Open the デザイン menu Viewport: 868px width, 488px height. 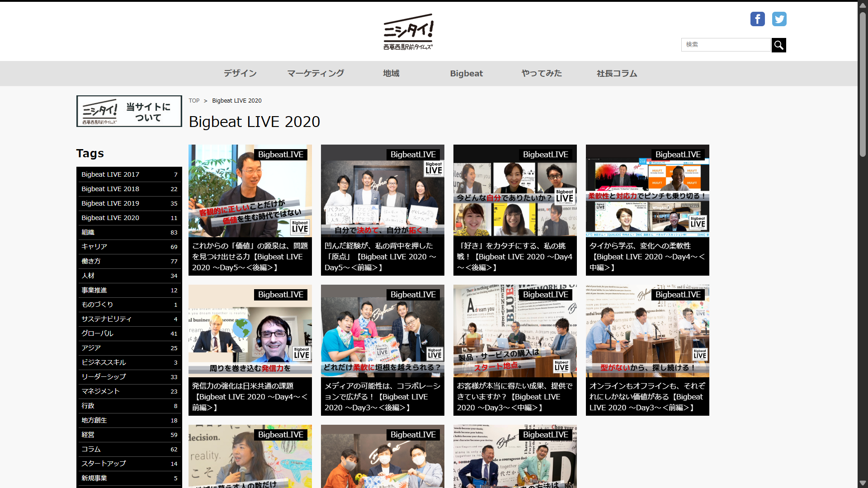coord(240,73)
